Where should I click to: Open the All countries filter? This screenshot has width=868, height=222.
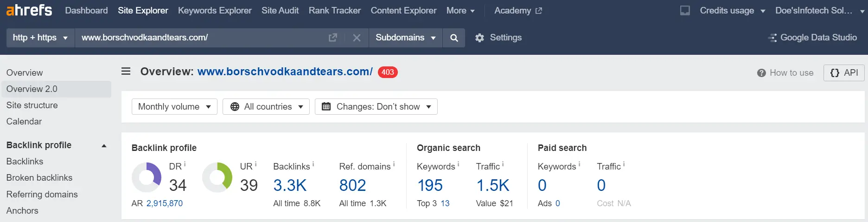click(x=266, y=106)
